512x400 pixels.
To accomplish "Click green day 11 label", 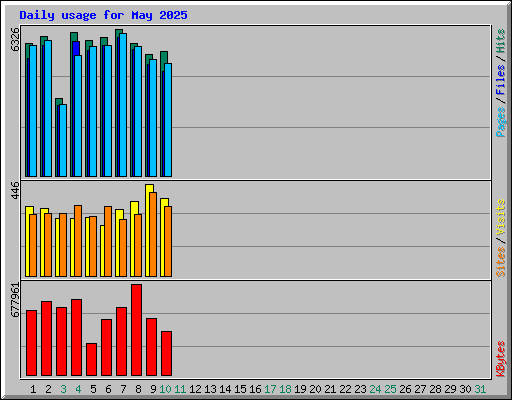I will point(180,389).
